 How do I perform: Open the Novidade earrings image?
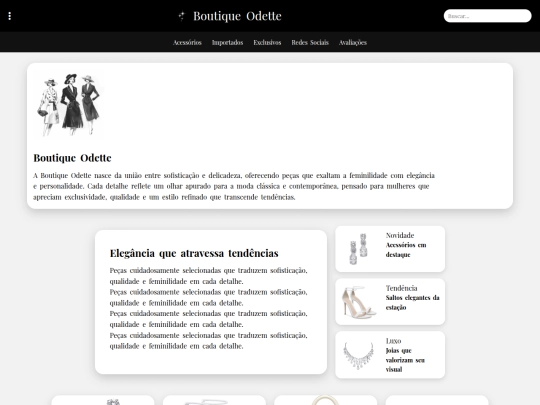[x=359, y=249]
